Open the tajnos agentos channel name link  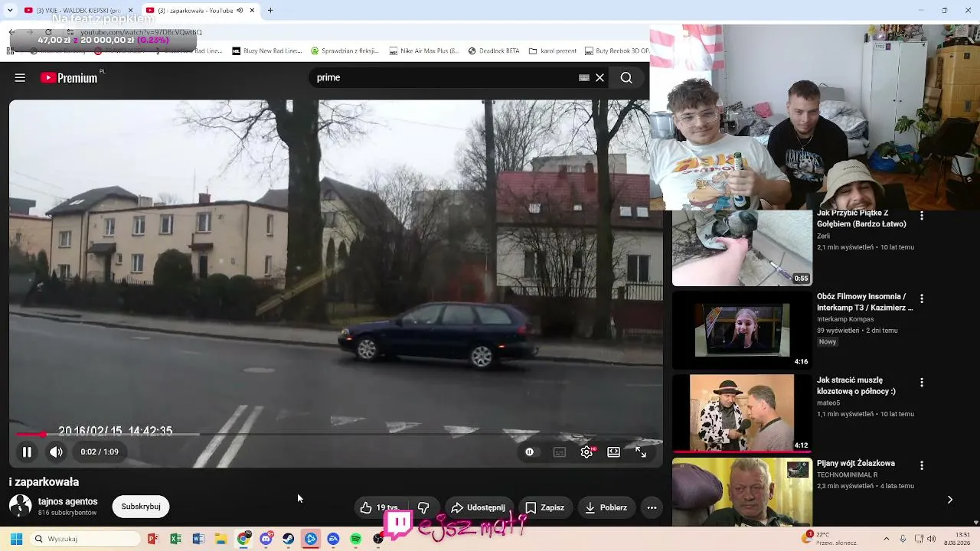68,501
